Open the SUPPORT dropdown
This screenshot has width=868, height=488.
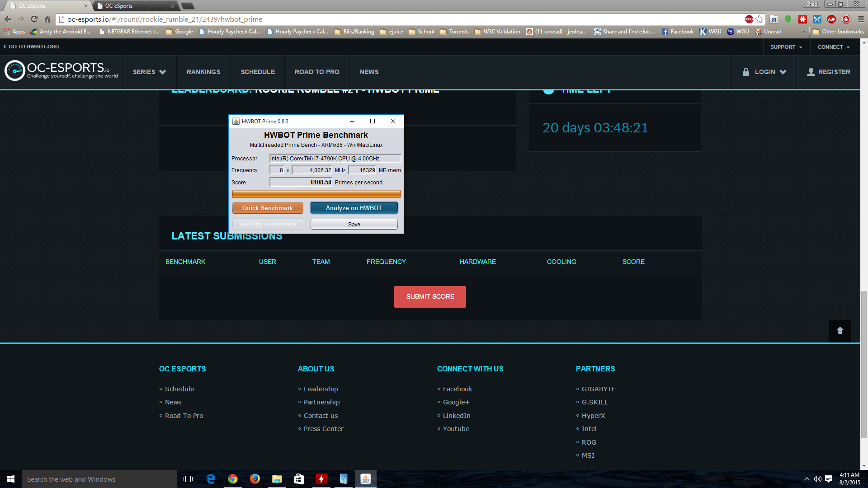click(x=786, y=47)
